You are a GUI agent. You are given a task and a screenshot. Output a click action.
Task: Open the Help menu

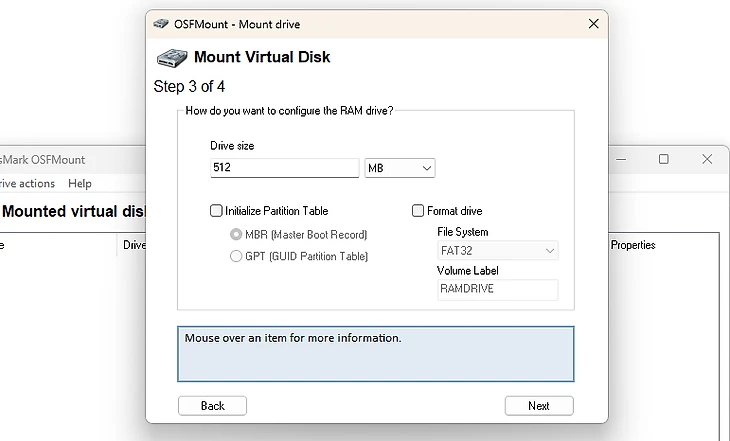pos(80,184)
